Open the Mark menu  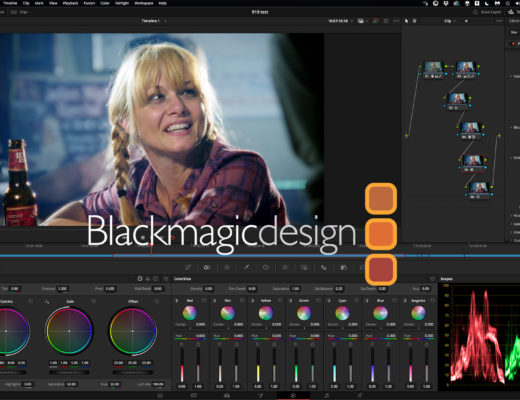[39, 3]
